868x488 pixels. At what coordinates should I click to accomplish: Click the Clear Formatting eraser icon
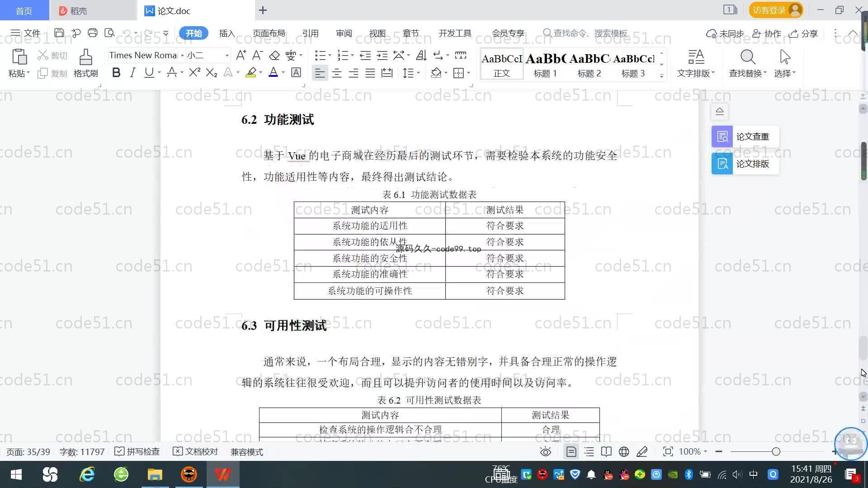pyautogui.click(x=274, y=56)
